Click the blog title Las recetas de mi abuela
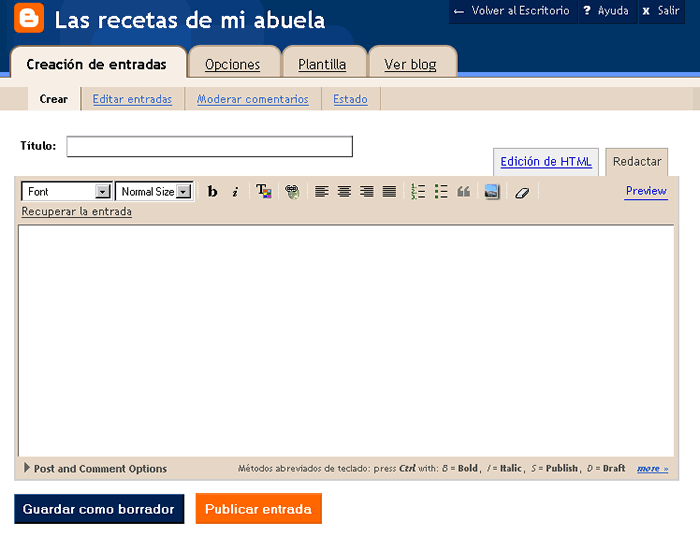The height and width of the screenshot is (537, 700). click(190, 21)
